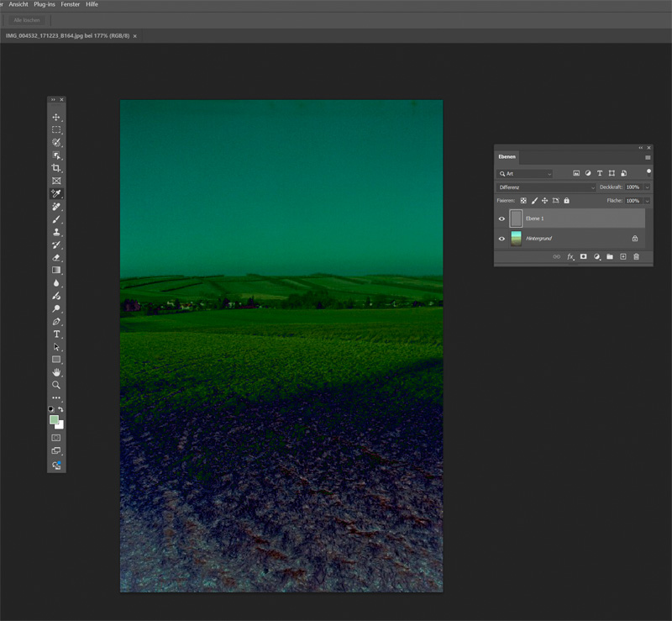Open the Edit Toolbar three-dots menu

[56, 398]
